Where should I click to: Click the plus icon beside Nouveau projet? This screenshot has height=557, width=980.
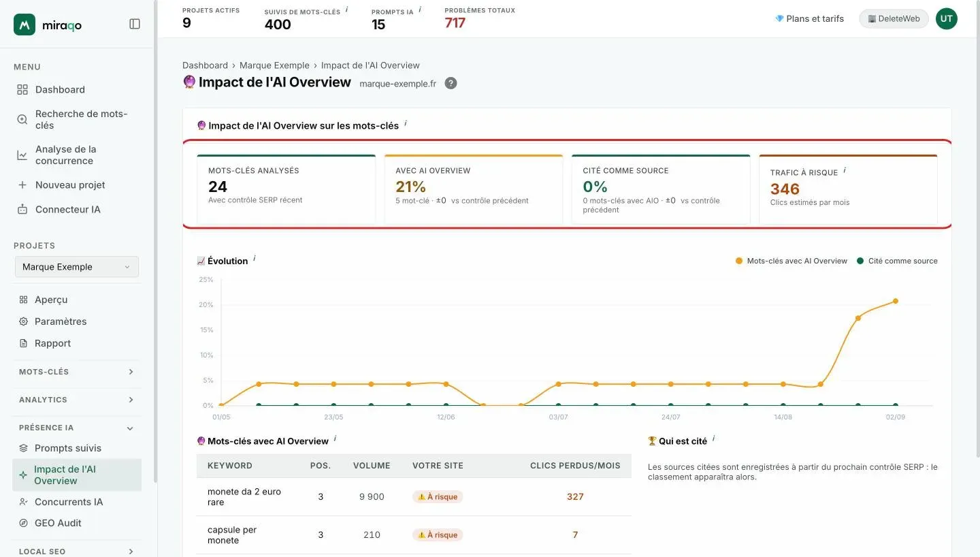coord(22,185)
